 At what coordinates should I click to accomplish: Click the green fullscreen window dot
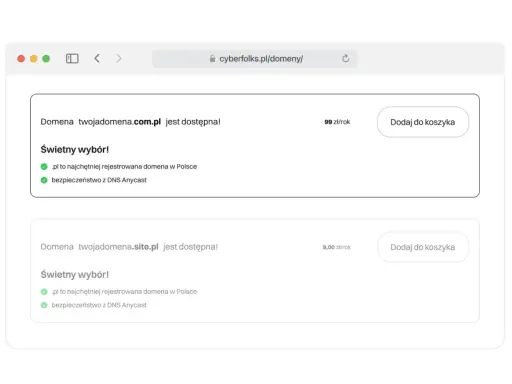tap(46, 59)
